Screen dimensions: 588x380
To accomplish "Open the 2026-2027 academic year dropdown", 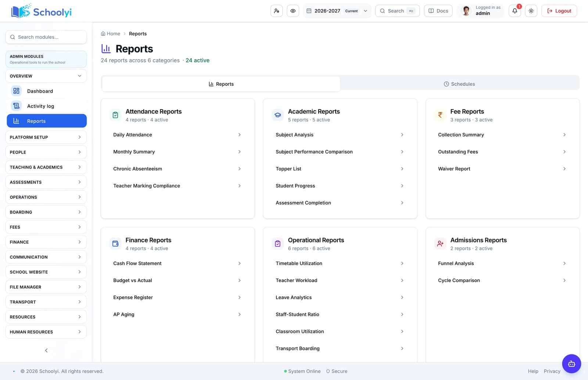I will [337, 11].
